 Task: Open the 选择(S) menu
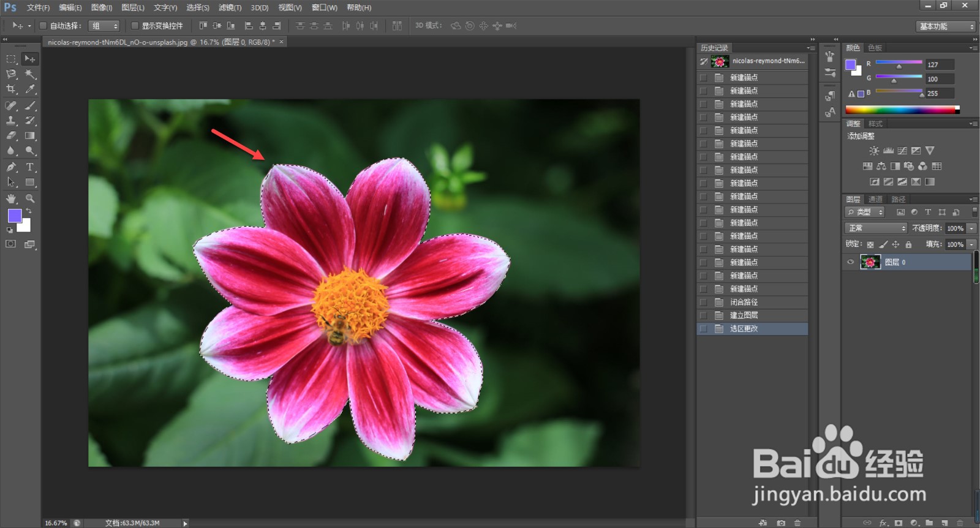[x=198, y=7]
